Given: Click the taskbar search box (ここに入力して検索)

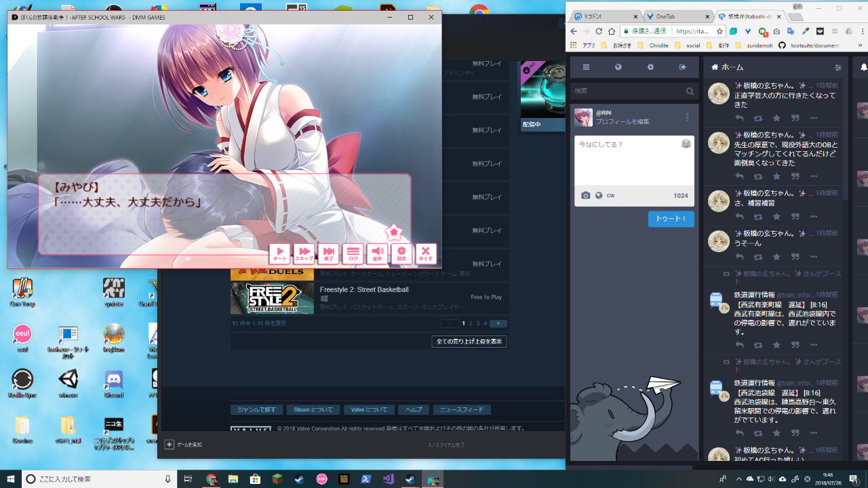Looking at the screenshot, I should pyautogui.click(x=100, y=479).
